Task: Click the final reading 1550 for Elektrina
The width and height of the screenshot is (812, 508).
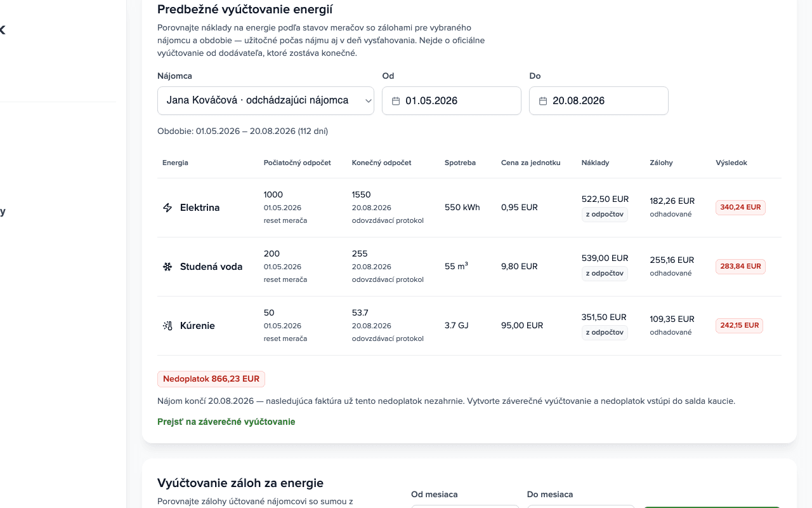Action: tap(362, 195)
